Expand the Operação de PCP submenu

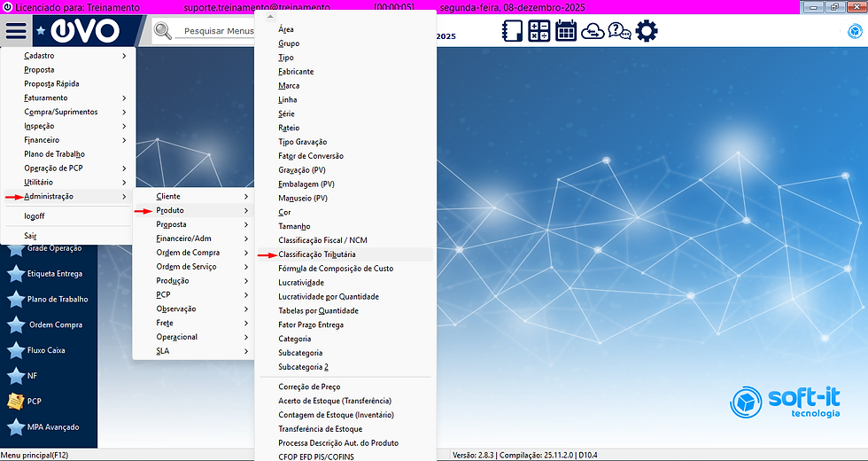[x=68, y=168]
